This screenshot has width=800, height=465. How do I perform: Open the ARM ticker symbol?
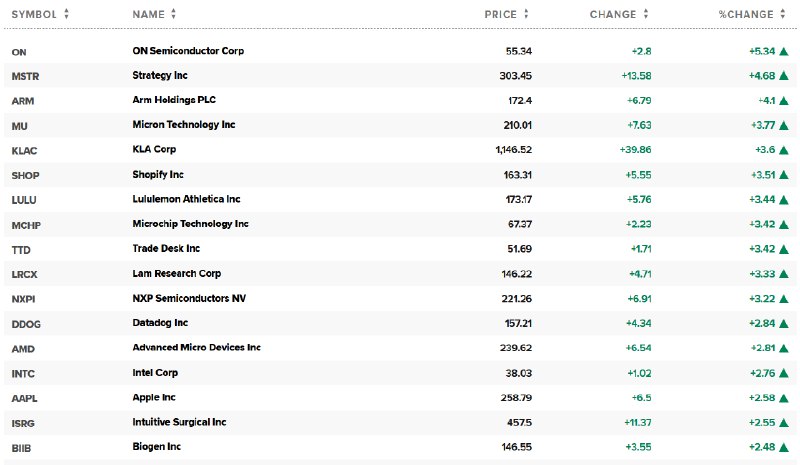coord(22,101)
